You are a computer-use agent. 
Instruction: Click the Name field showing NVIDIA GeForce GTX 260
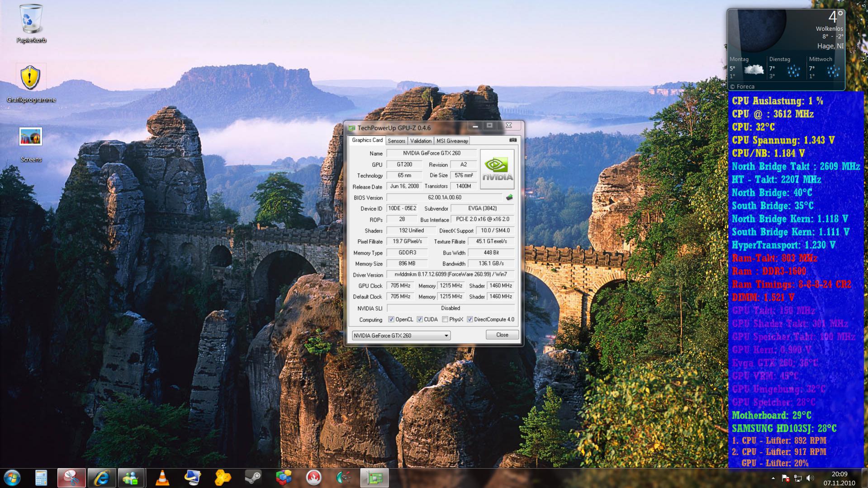click(x=432, y=153)
